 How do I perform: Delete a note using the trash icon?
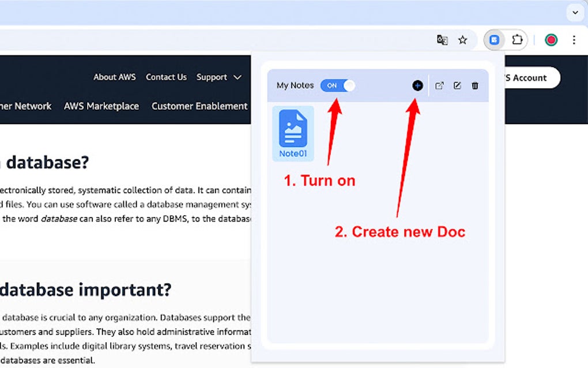coord(474,85)
